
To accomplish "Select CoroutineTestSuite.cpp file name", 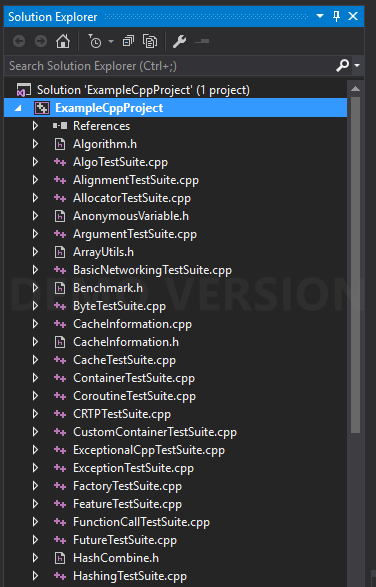I will coord(134,396).
